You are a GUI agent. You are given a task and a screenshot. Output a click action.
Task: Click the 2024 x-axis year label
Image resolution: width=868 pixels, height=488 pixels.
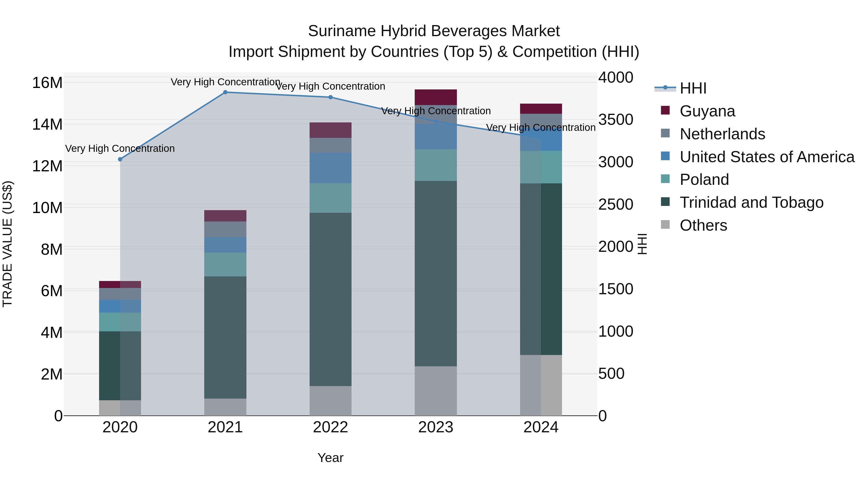point(541,427)
